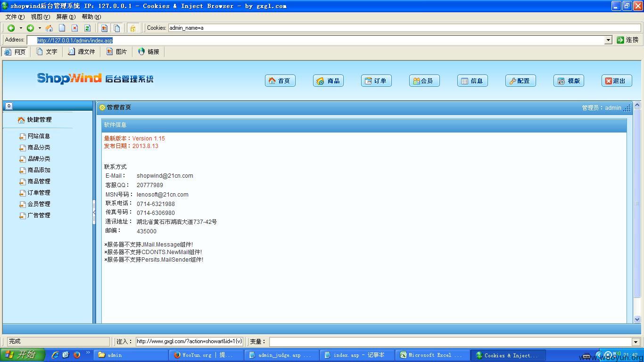Screen dimensions: 644x362
Task: Switch to admin_judge.asp taskbar window
Action: click(x=281, y=355)
